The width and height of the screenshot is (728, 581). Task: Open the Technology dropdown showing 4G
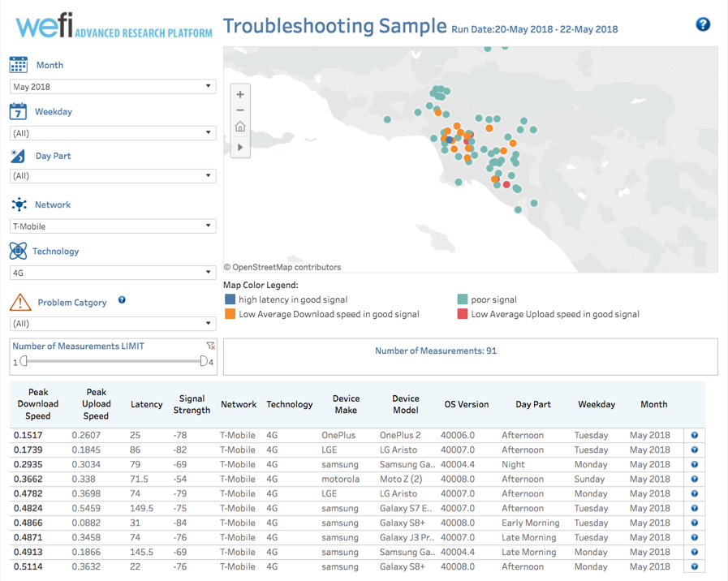pos(113,273)
